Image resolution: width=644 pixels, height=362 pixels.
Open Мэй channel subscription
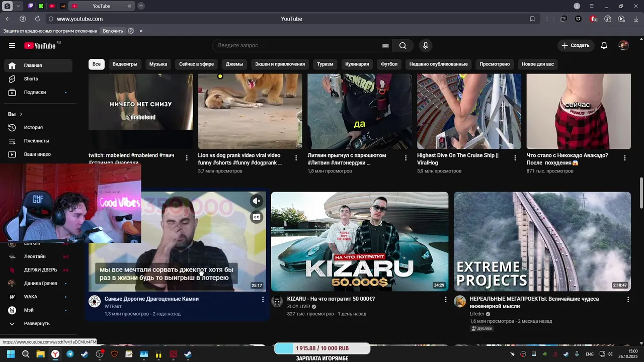click(39, 310)
